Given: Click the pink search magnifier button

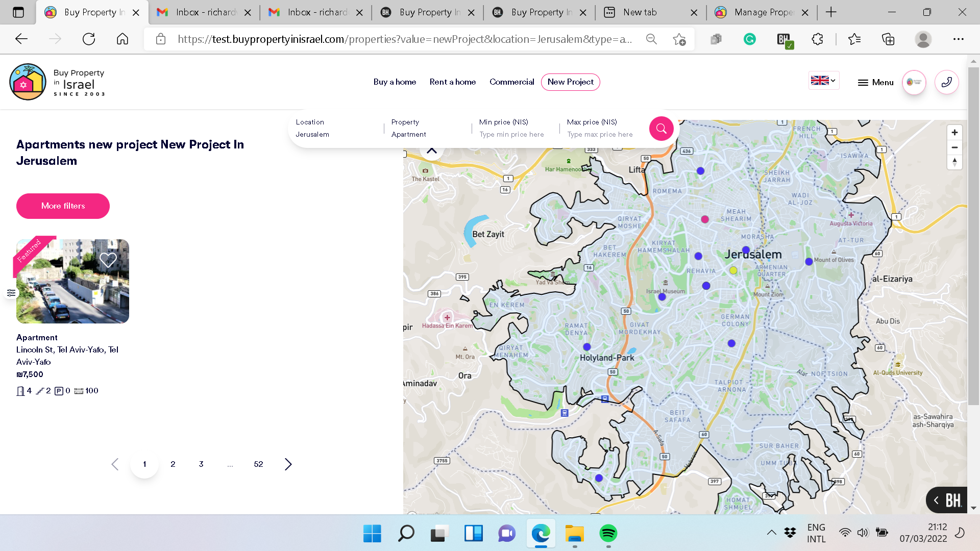Looking at the screenshot, I should (661, 129).
